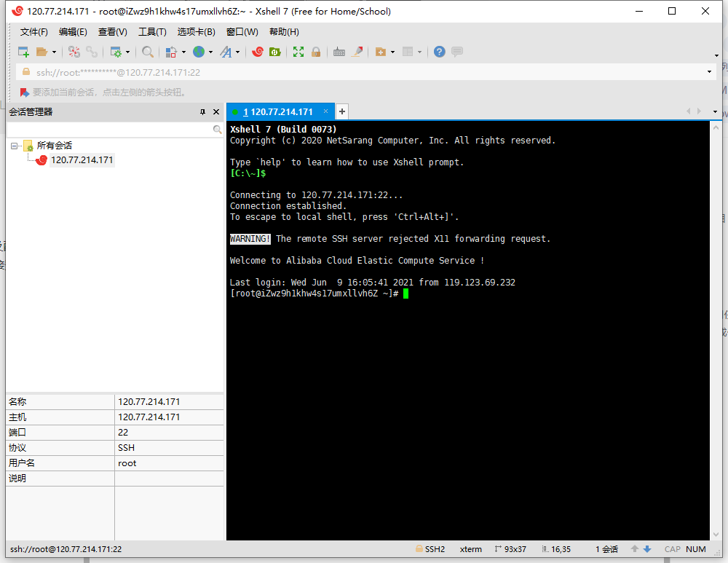This screenshot has height=563, width=728.
Task: Click the 用户名 value root cell
Action: pyautogui.click(x=169, y=463)
